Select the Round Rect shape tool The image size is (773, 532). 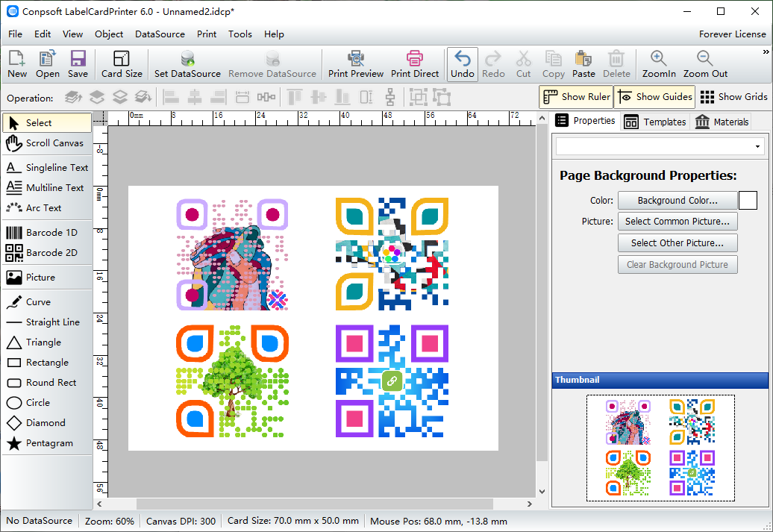(x=47, y=383)
